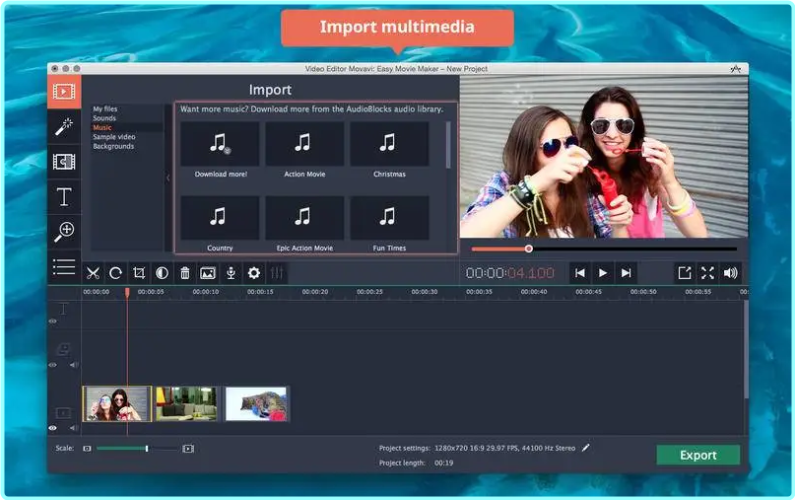Open Clip properties gear icon
Screen dimensions: 795x500
tap(254, 273)
